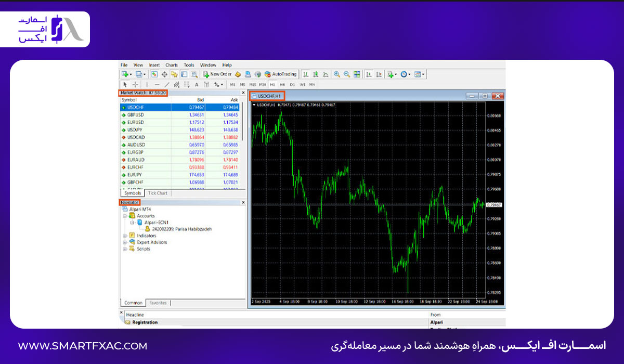Select the text label 'A' drawing tool
624x364 pixels.
197,84
